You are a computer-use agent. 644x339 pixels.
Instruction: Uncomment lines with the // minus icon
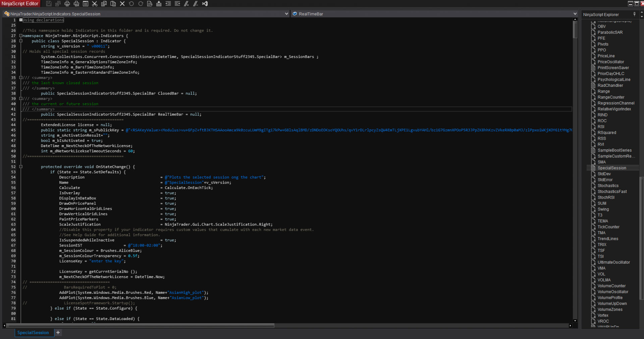click(196, 4)
